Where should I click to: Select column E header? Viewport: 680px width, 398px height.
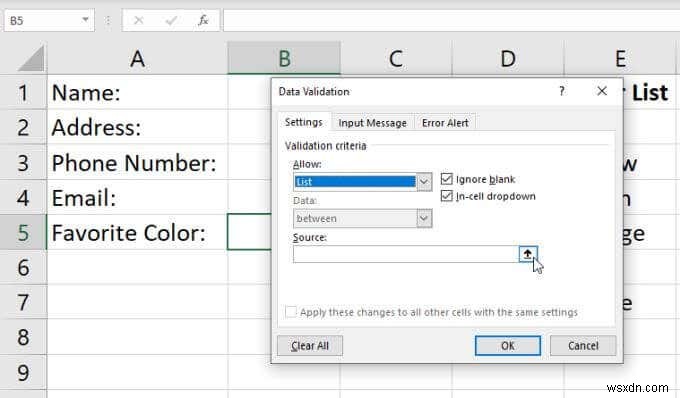coord(621,59)
